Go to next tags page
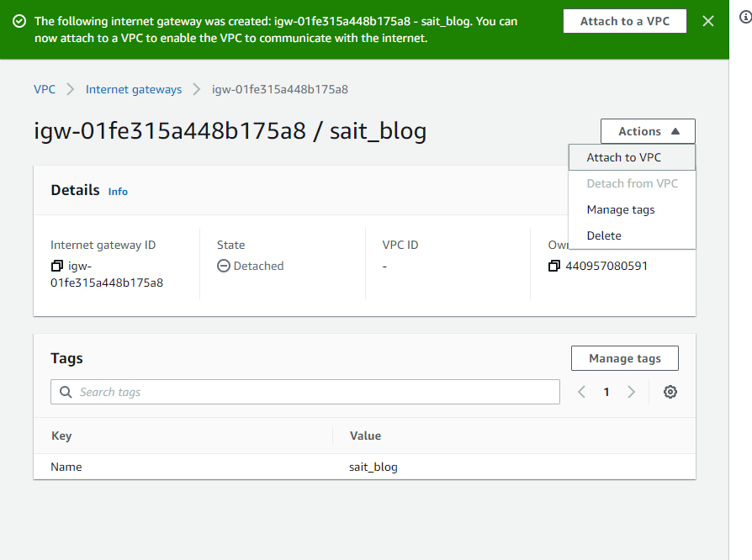752x560 pixels. (x=631, y=392)
